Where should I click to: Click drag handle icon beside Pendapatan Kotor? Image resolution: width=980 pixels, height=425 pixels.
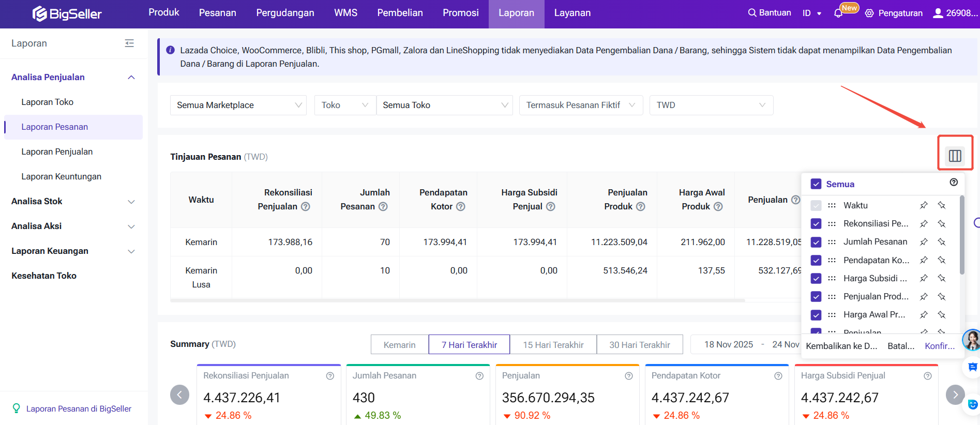(832, 260)
